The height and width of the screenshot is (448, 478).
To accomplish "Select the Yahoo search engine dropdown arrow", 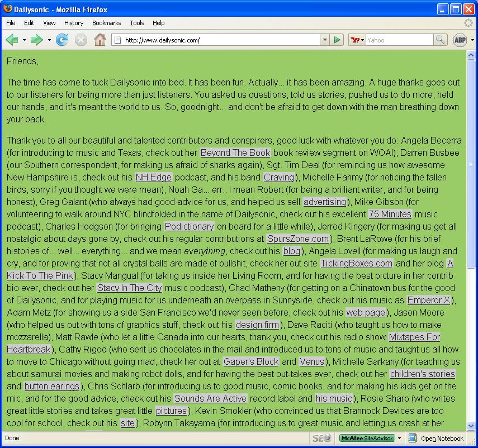I will [x=362, y=40].
